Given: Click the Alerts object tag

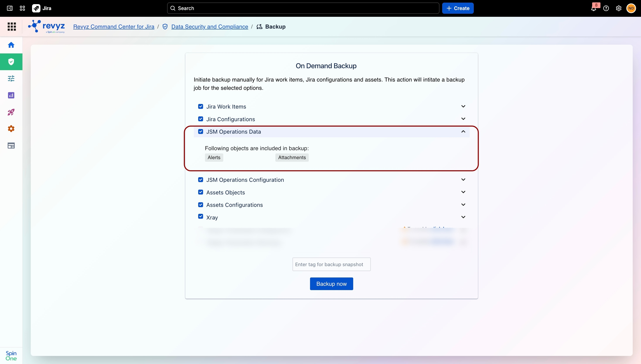Looking at the screenshot, I should coord(214,158).
